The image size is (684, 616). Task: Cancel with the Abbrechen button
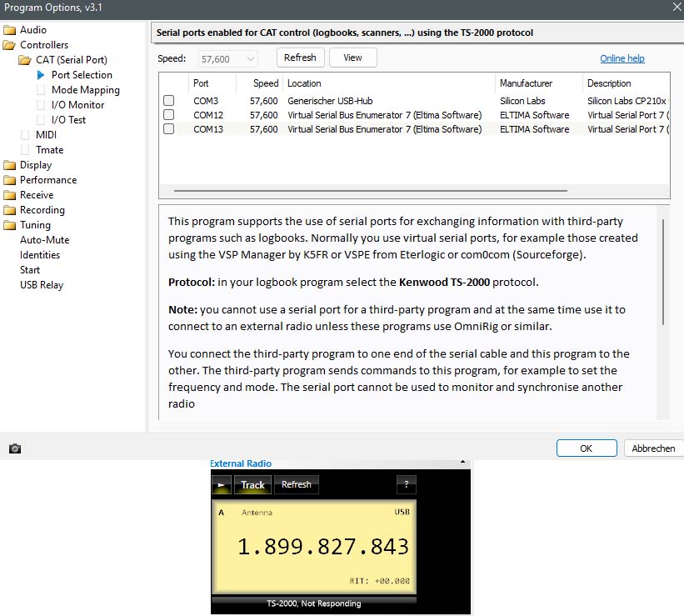coord(653,448)
